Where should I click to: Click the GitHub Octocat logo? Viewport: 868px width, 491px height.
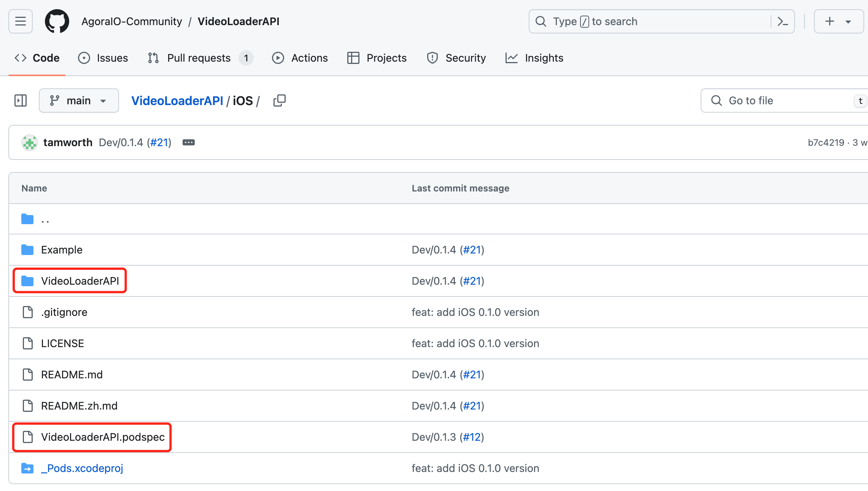pos(57,21)
